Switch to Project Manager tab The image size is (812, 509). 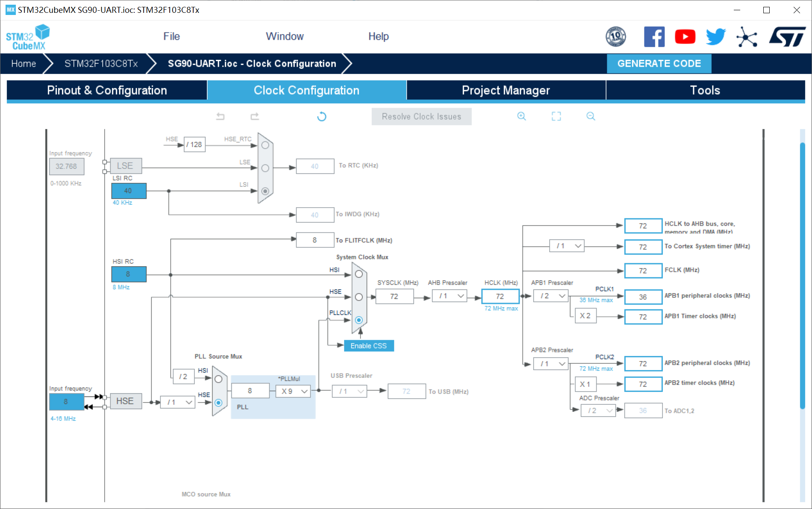tap(506, 90)
